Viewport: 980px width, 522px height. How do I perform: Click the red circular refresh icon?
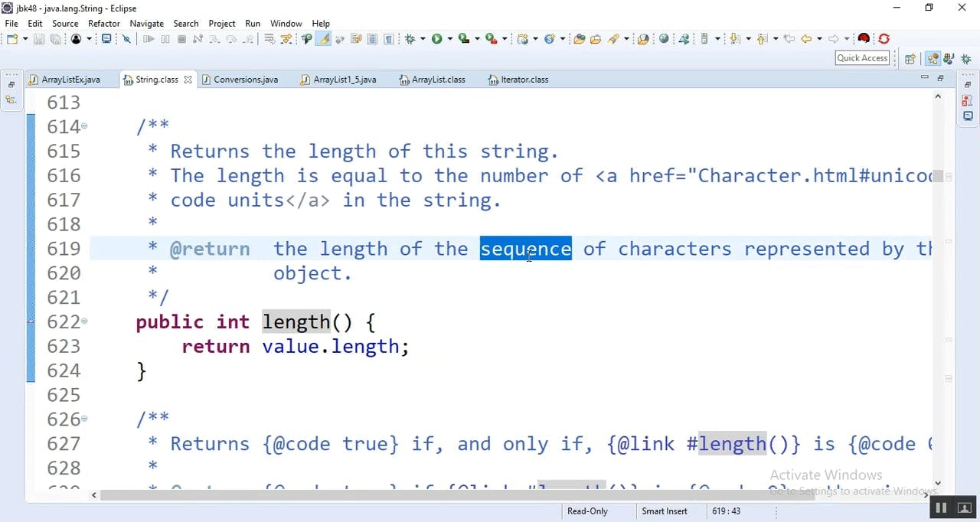[x=884, y=39]
